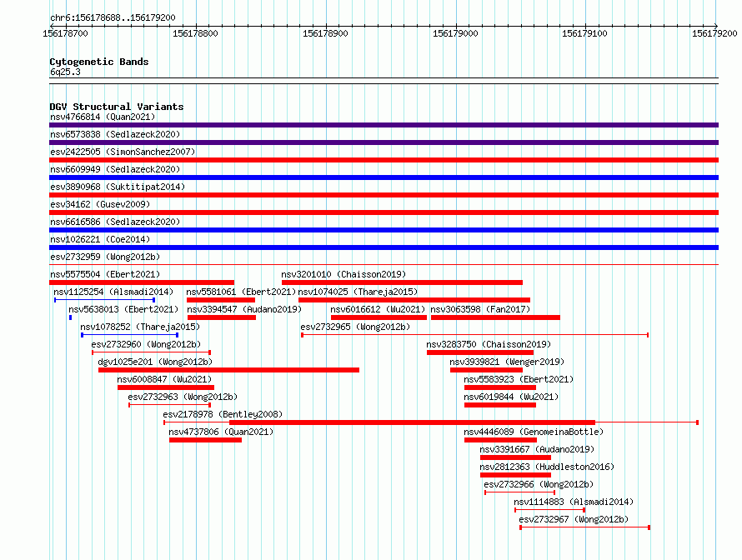The width and height of the screenshot is (742, 560).
Task: Click the nsv4766814 (Quan2021) variant label
Action: (103, 117)
